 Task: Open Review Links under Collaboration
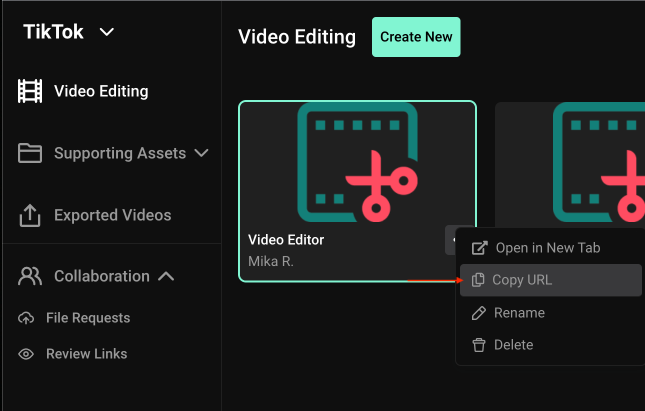(x=86, y=354)
